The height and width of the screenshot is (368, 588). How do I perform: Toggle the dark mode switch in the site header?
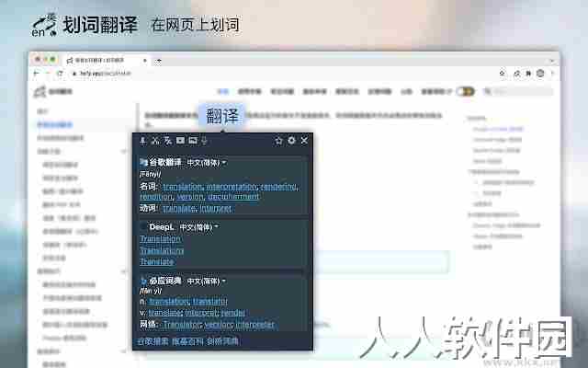click(x=466, y=91)
